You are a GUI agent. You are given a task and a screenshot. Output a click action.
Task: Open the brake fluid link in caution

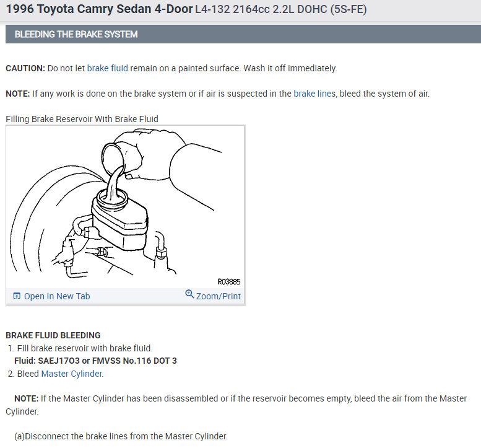pyautogui.click(x=107, y=68)
